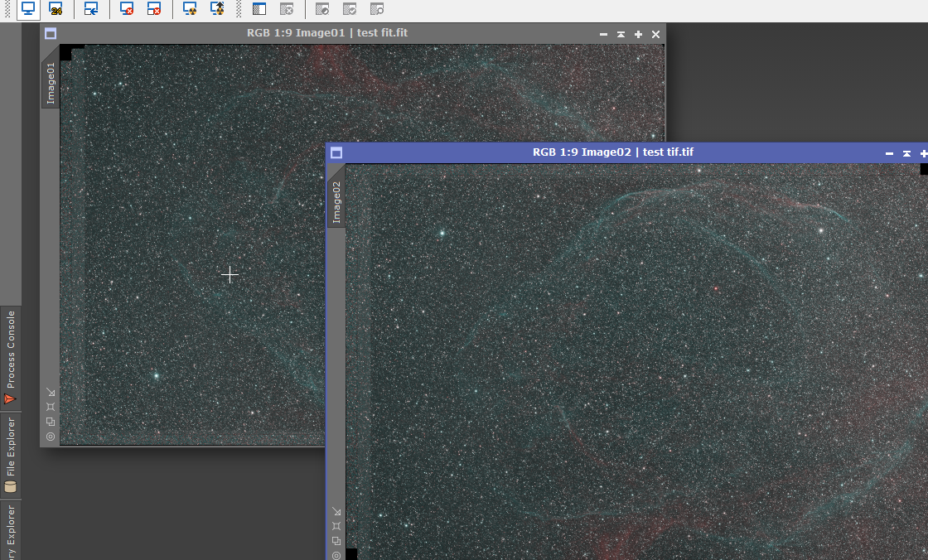
Task: Click the overlapping squares icon in Image02 window
Action: [x=336, y=541]
